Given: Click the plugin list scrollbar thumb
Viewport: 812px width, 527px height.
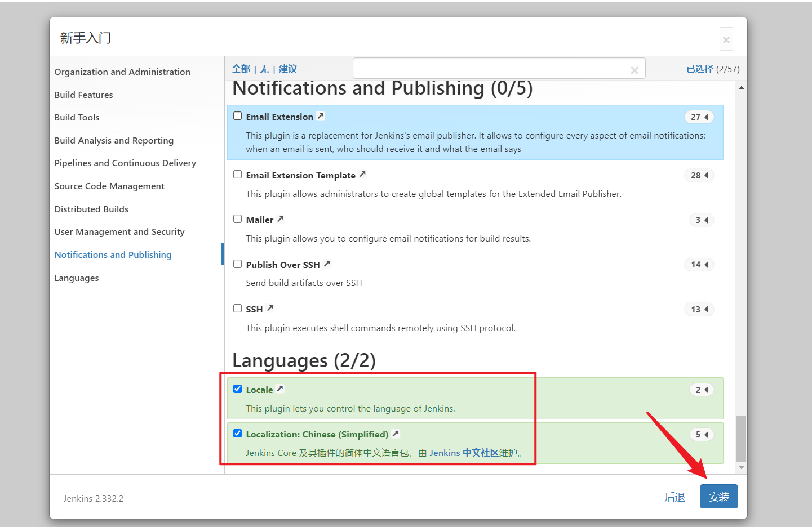Looking at the screenshot, I should pos(741,439).
